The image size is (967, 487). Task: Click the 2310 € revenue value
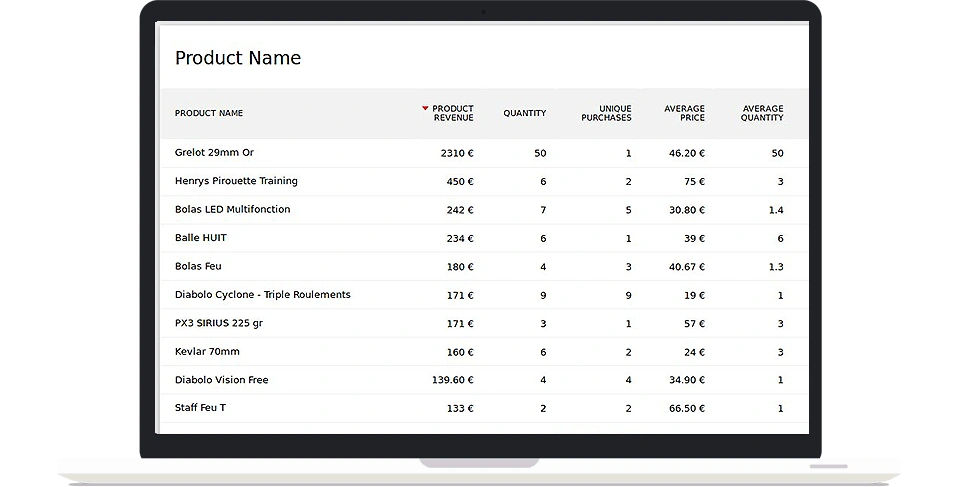click(x=457, y=153)
